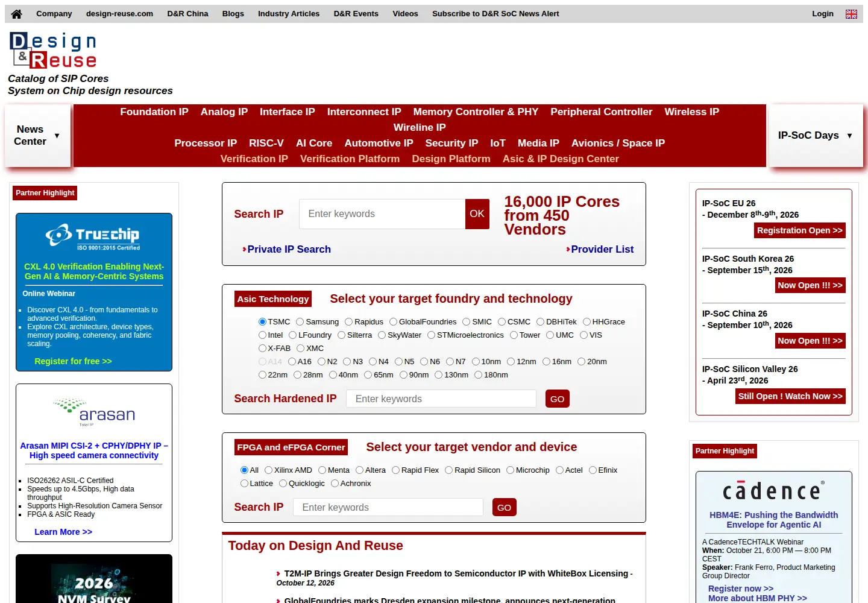Switch language via the UK flag icon
The width and height of the screenshot is (868, 603).
851,14
